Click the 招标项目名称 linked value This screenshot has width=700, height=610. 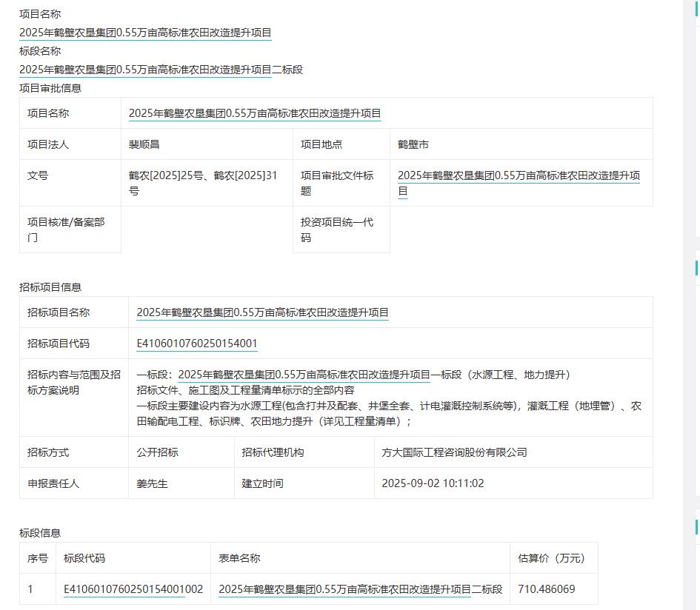click(x=262, y=312)
